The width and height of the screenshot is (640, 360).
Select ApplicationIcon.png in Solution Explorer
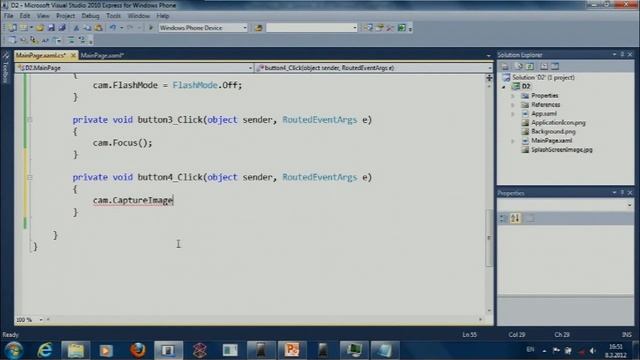coord(558,123)
